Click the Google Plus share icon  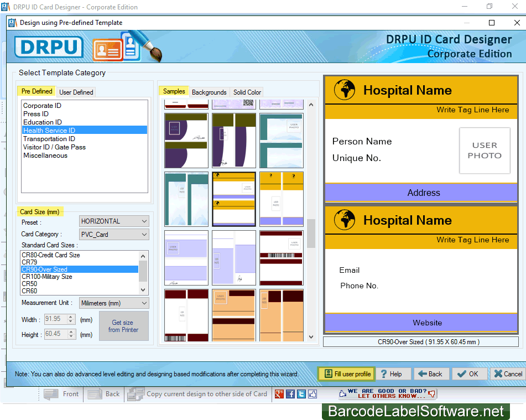279,394
